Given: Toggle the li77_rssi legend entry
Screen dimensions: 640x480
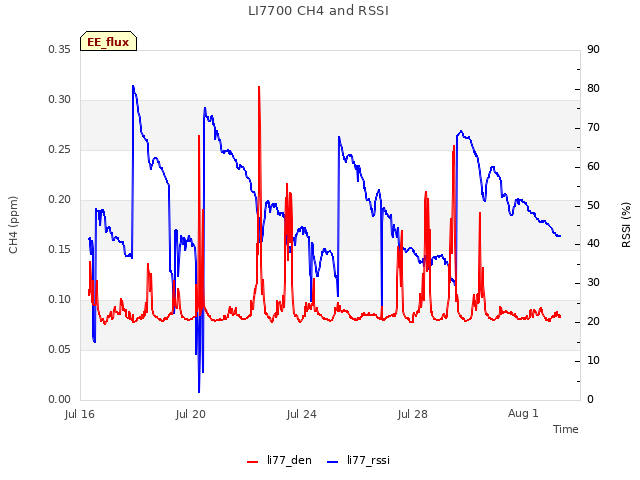Looking at the screenshot, I should (358, 460).
